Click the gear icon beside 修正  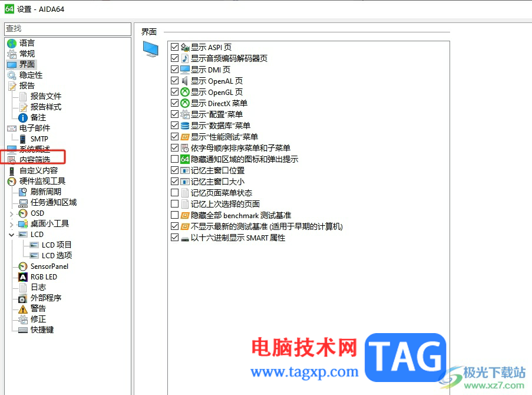coord(23,320)
